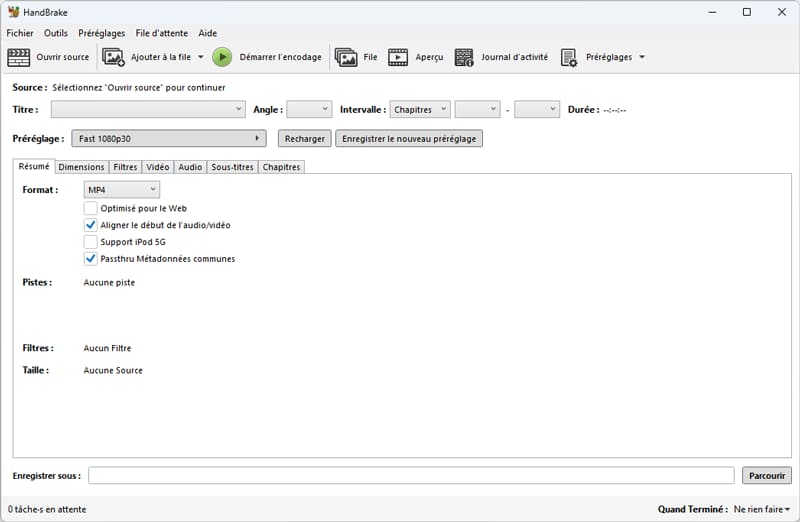This screenshot has width=800, height=522.
Task: Click the Parcourir button
Action: click(x=766, y=476)
